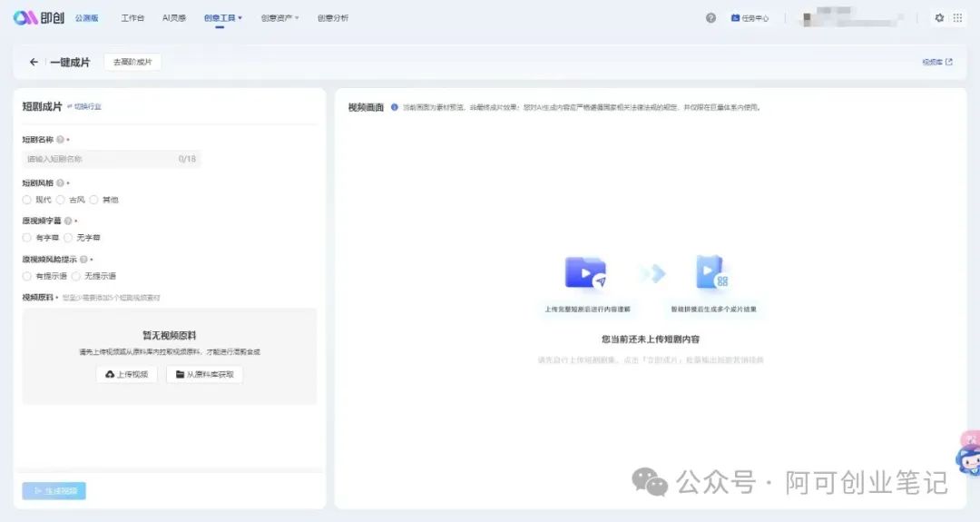
Task: Click the help icon beside 短剧风格
Action: pyautogui.click(x=60, y=183)
